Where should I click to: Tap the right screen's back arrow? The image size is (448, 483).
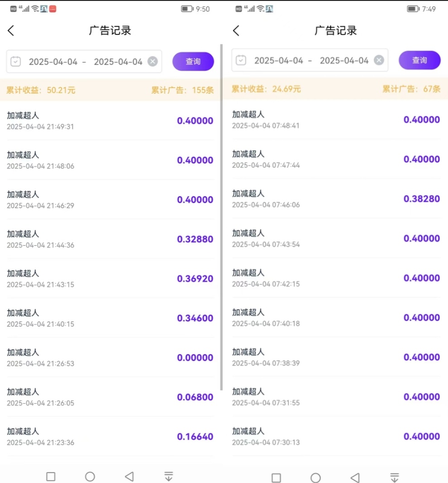(x=236, y=30)
